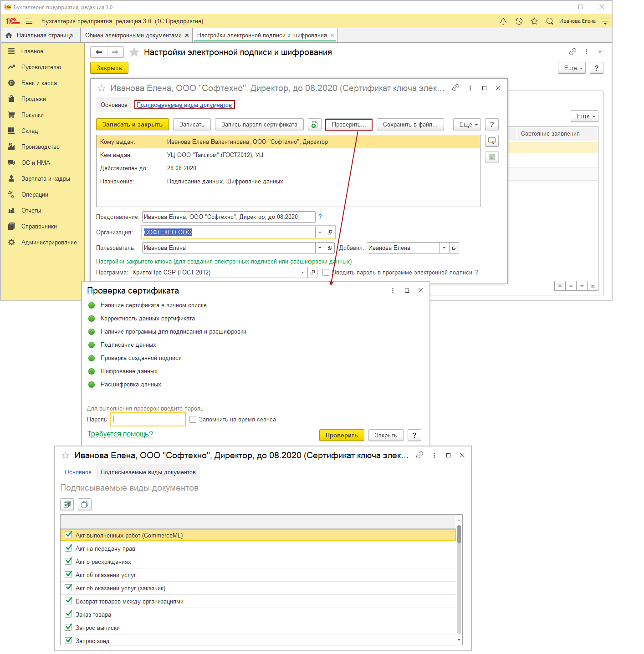Image resolution: width=644 pixels, height=654 pixels.
Task: Open the hamburger main menu icon
Action: coord(29,21)
